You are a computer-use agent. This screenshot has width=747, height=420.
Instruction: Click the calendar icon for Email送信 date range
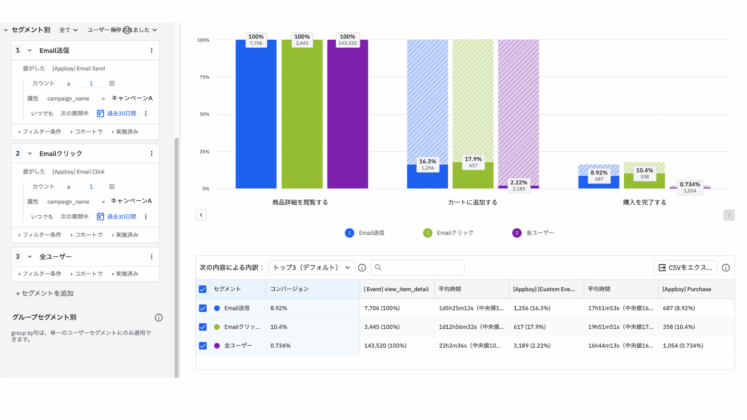coord(101,114)
